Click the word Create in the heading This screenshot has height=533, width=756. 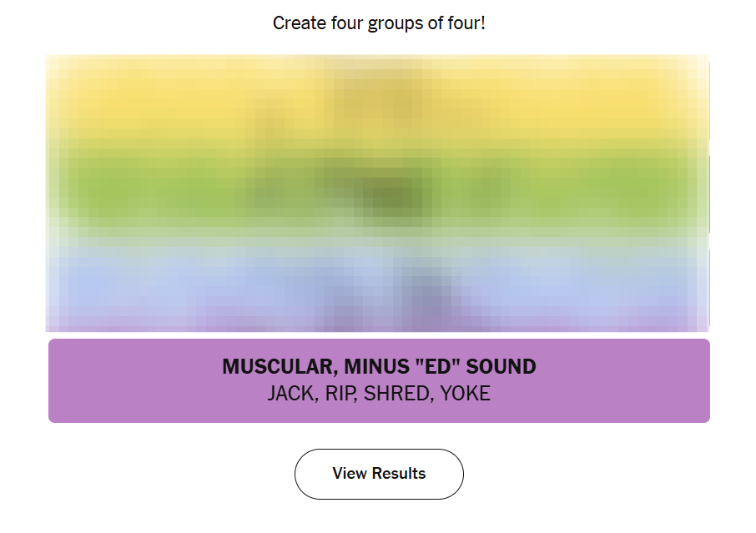[298, 23]
